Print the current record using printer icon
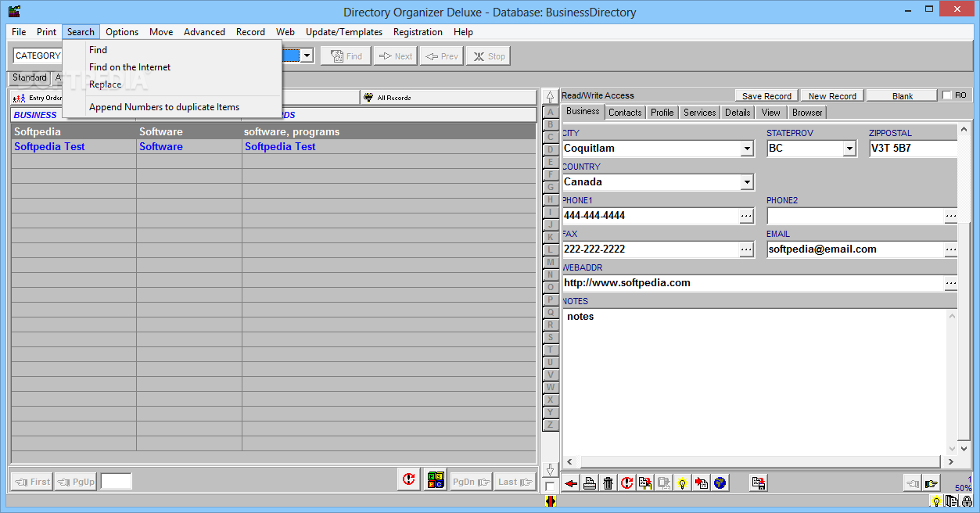 coord(590,483)
